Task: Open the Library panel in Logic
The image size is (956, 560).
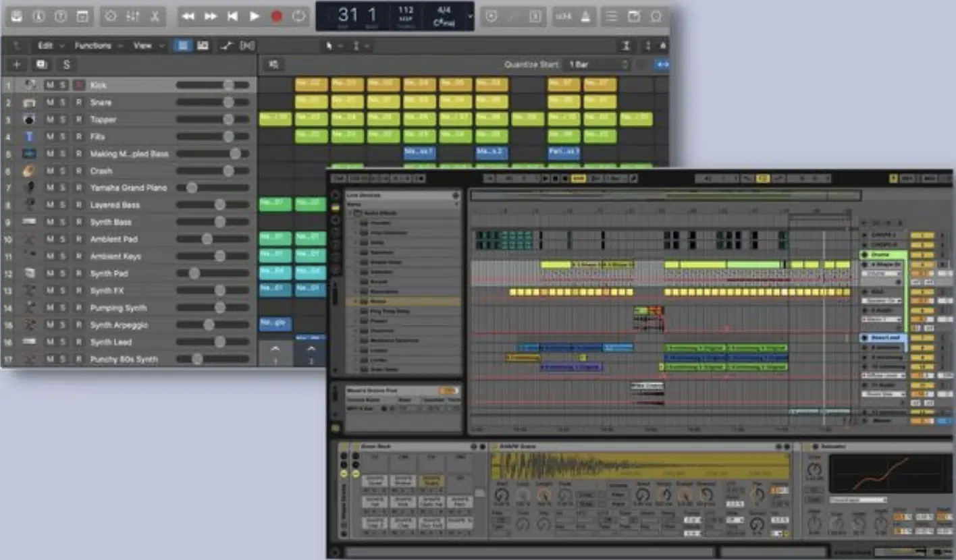Action: (x=18, y=16)
